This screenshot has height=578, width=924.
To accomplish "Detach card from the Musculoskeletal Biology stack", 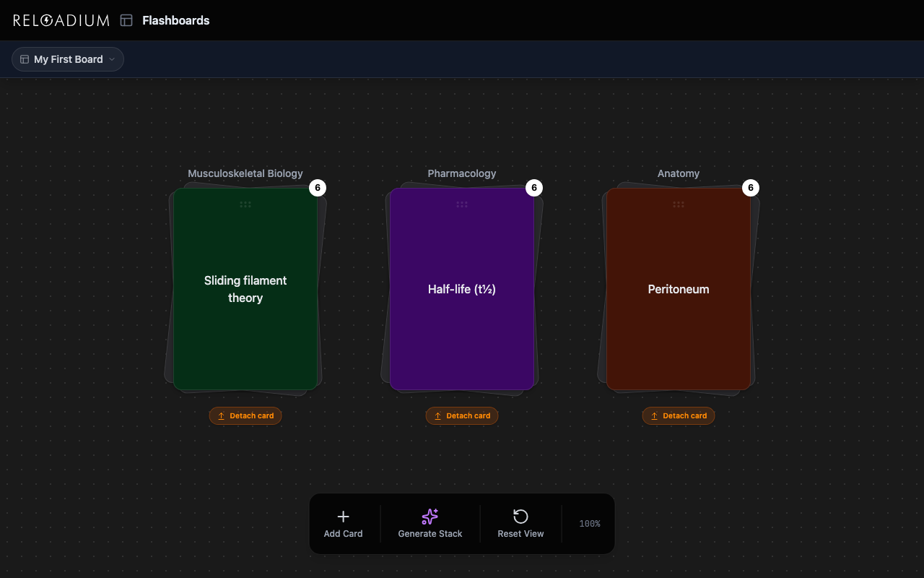I will (245, 415).
